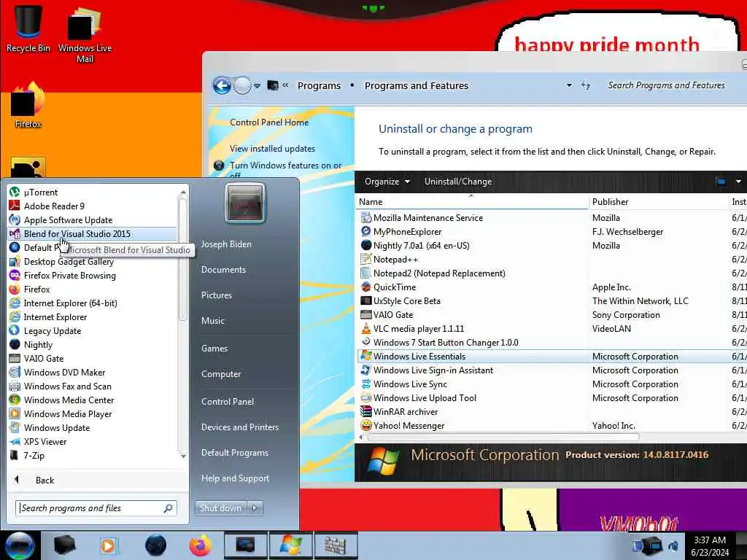The image size is (747, 560).
Task: Open Desktop Gadget Gallery
Action: pyautogui.click(x=93, y=262)
